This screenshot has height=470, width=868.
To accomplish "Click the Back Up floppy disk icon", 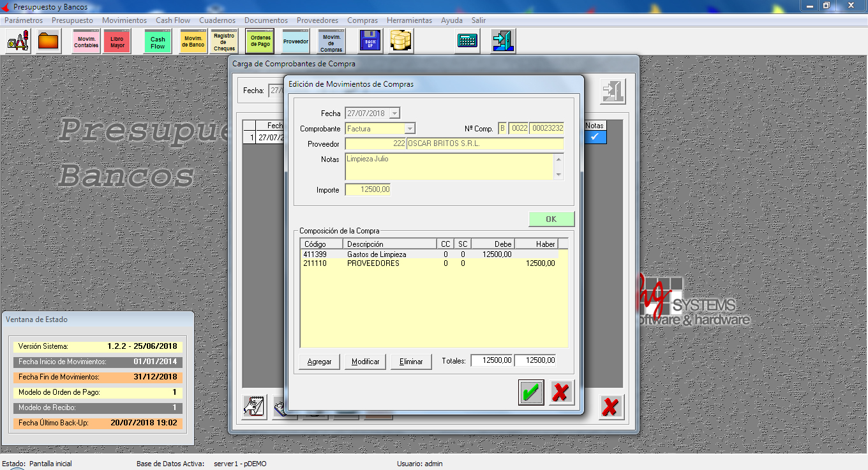I will coord(370,41).
